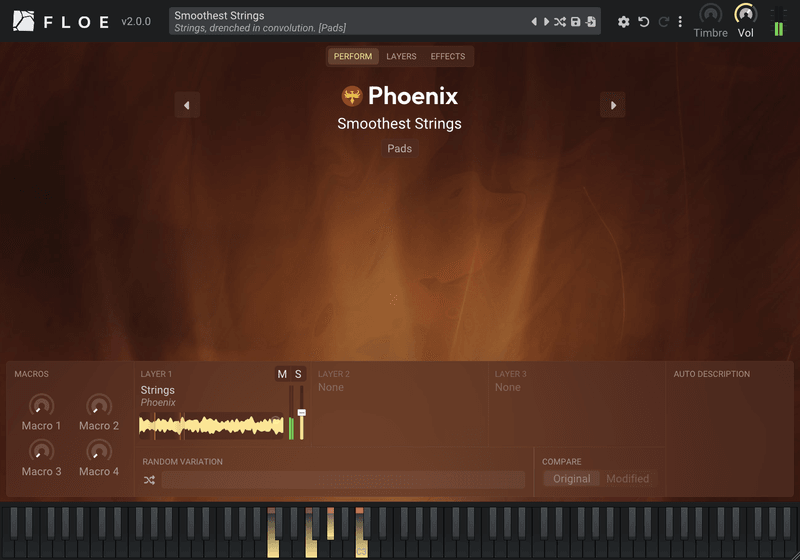Click the Phoenix library emblem icon
Screen dimensions: 800x560
[x=352, y=96]
